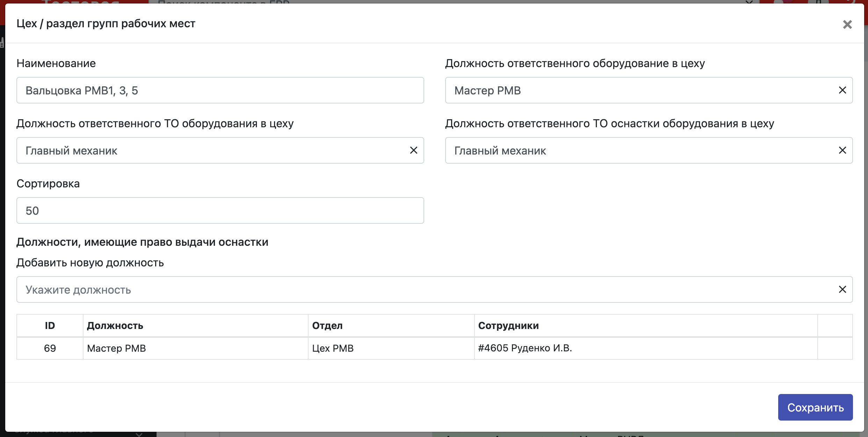Clear the Мастер РМВ equipment responsible selection
This screenshot has height=437, width=868.
pyautogui.click(x=842, y=90)
